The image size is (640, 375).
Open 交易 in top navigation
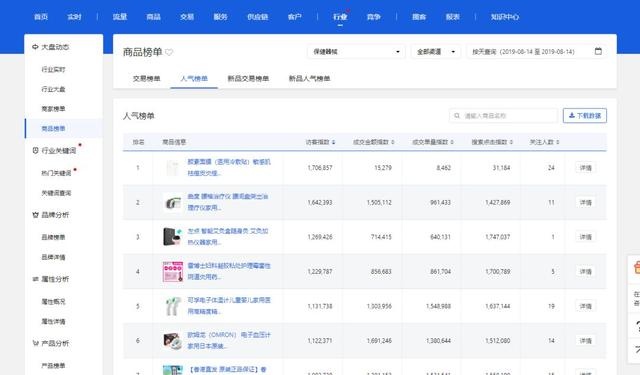pyautogui.click(x=187, y=17)
